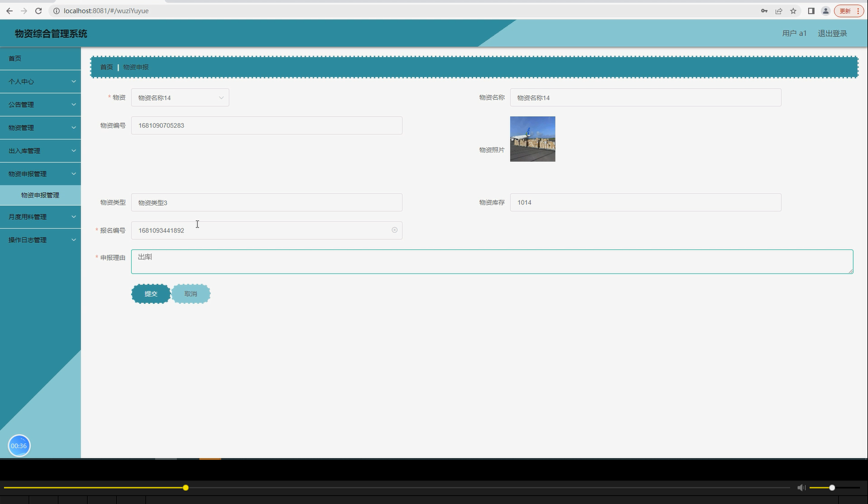Click 退出登录 to log out
This screenshot has width=868, height=504.
click(833, 33)
